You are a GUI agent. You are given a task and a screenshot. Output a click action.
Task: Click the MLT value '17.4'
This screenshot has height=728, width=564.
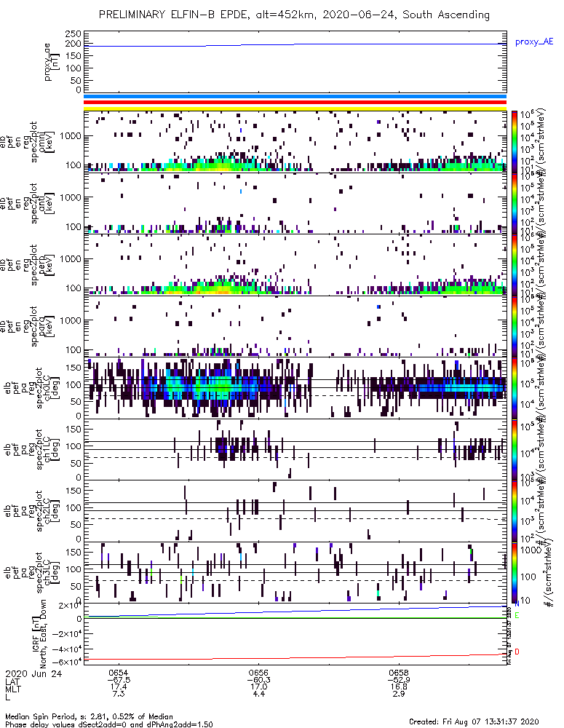[x=119, y=687]
